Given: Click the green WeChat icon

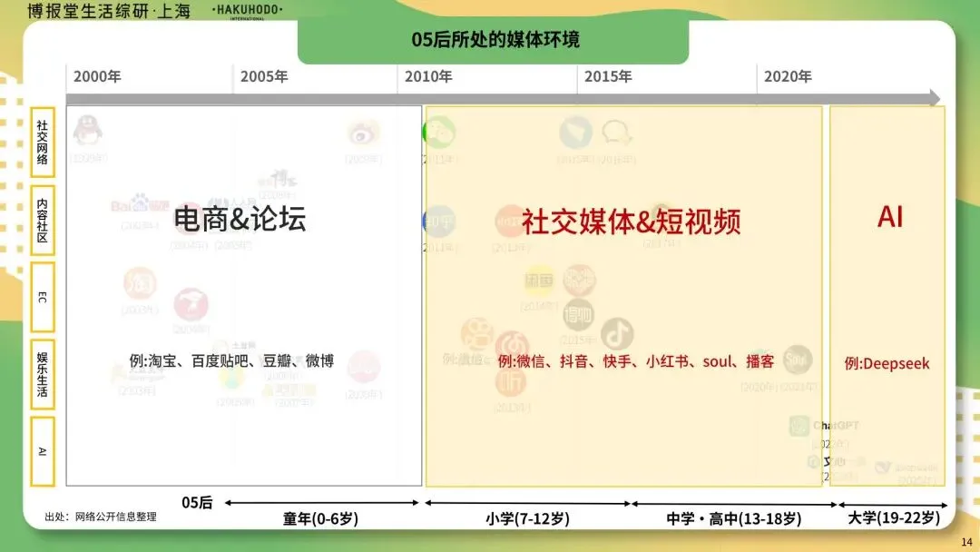Looking at the screenshot, I should click(439, 133).
